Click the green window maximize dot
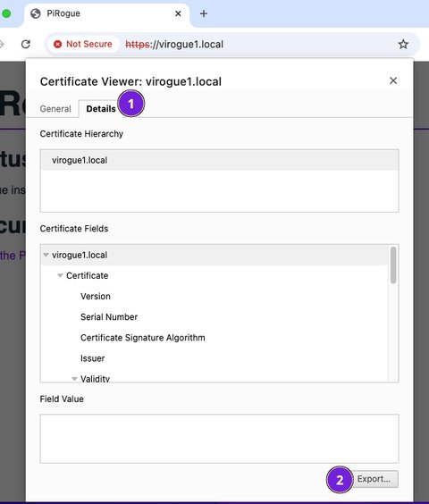 click(6, 13)
